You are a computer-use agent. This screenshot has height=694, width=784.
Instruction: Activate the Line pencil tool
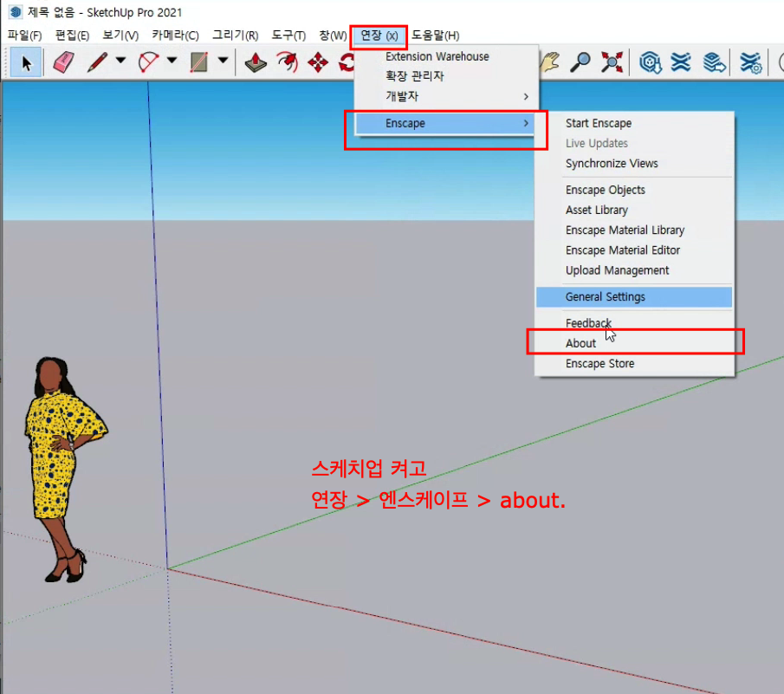pos(98,62)
